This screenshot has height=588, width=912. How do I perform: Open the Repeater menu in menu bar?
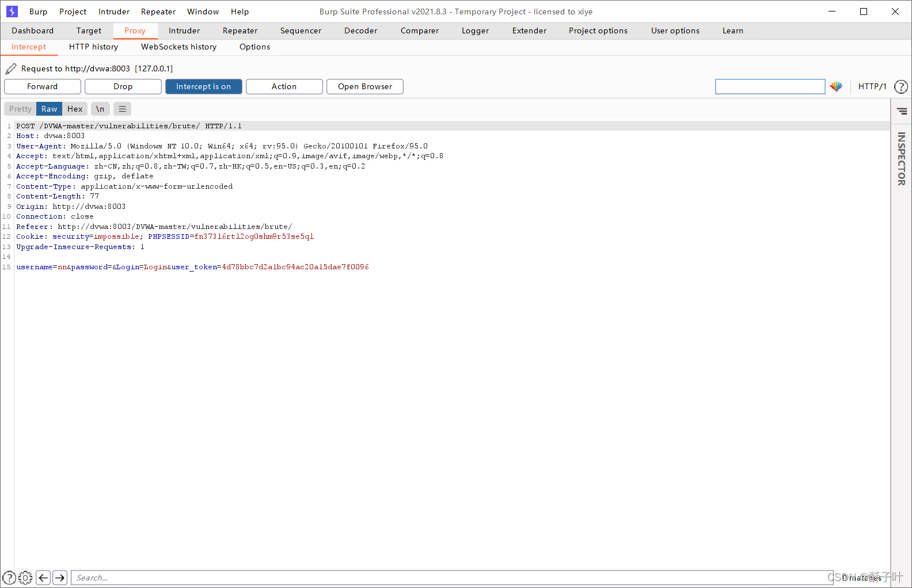coord(158,12)
